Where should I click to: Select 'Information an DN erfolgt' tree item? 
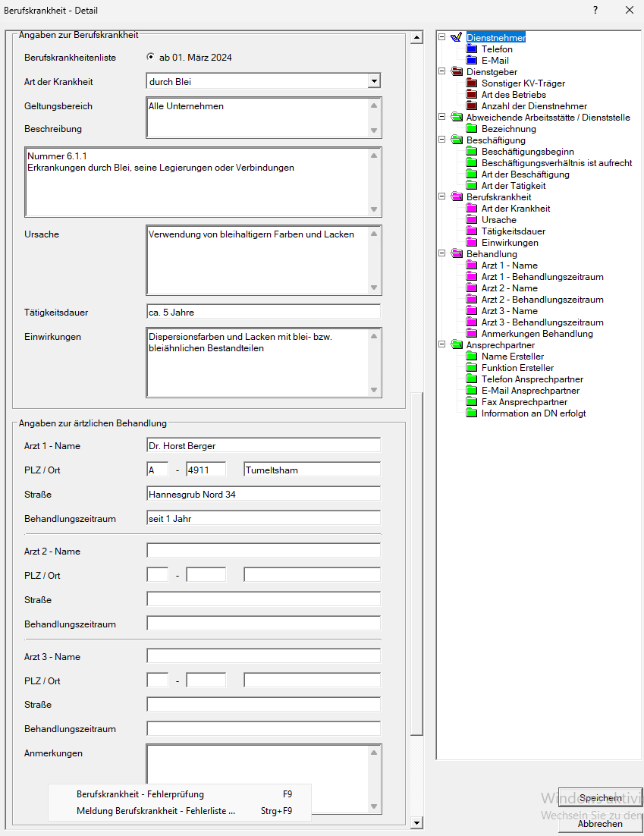tap(533, 413)
